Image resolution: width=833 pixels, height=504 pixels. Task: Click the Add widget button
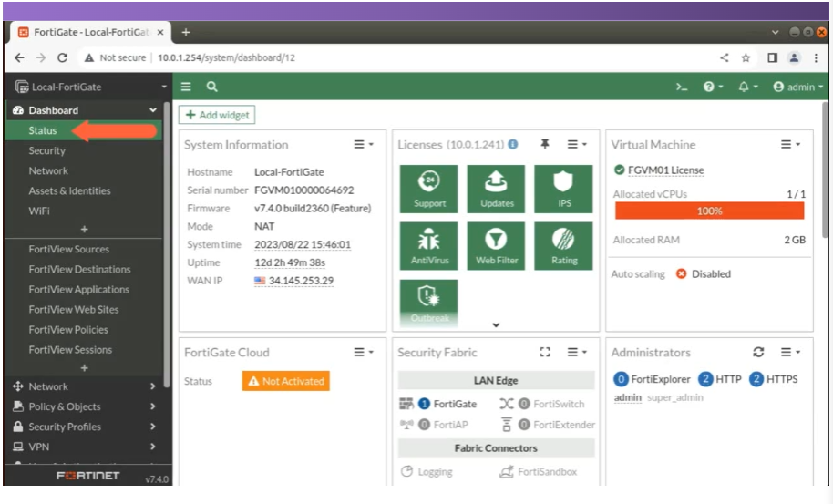217,115
